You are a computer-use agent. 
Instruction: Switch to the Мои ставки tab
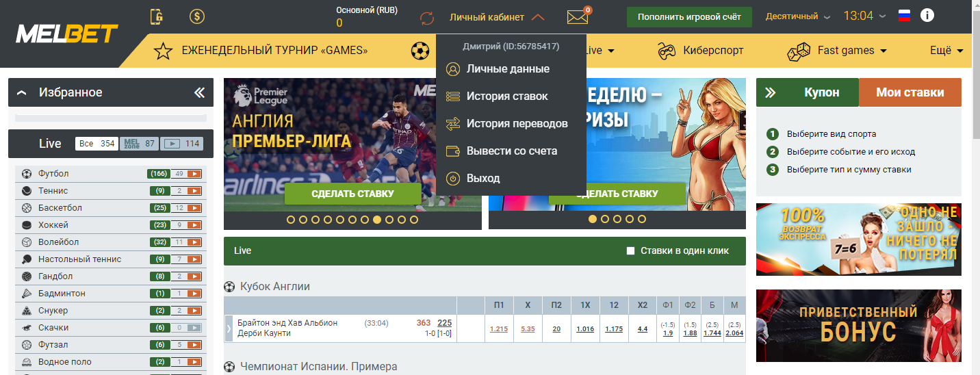point(910,92)
